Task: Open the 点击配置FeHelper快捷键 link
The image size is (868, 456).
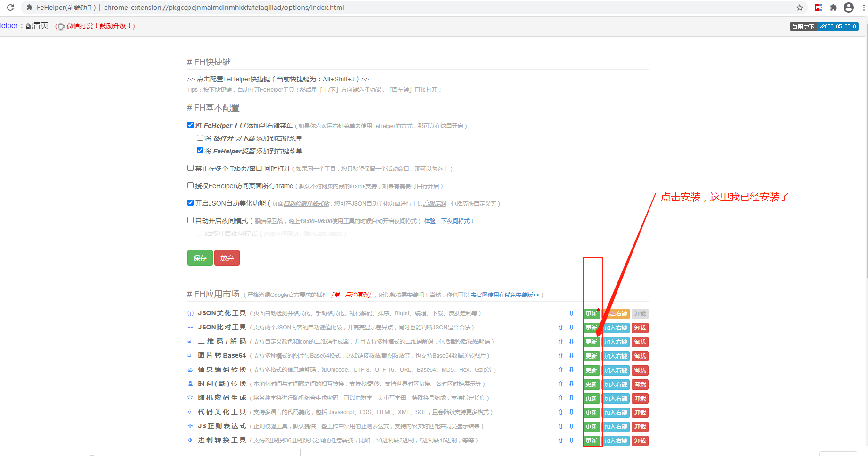Action: [278, 79]
